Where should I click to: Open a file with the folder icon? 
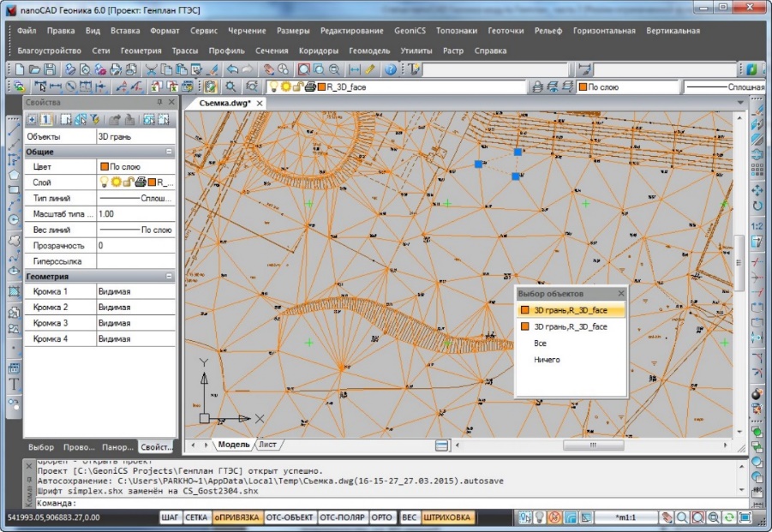click(x=34, y=69)
